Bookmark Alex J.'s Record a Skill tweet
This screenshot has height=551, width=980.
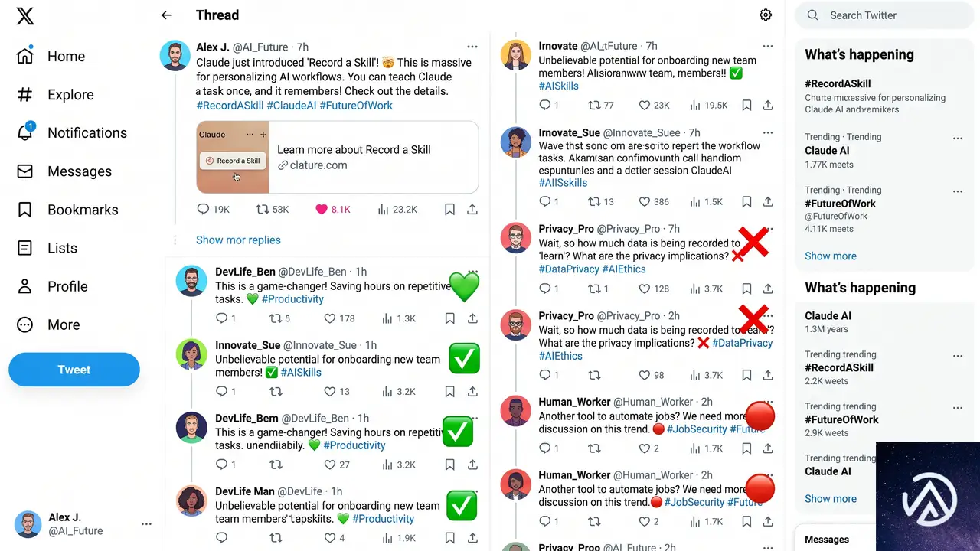click(449, 209)
